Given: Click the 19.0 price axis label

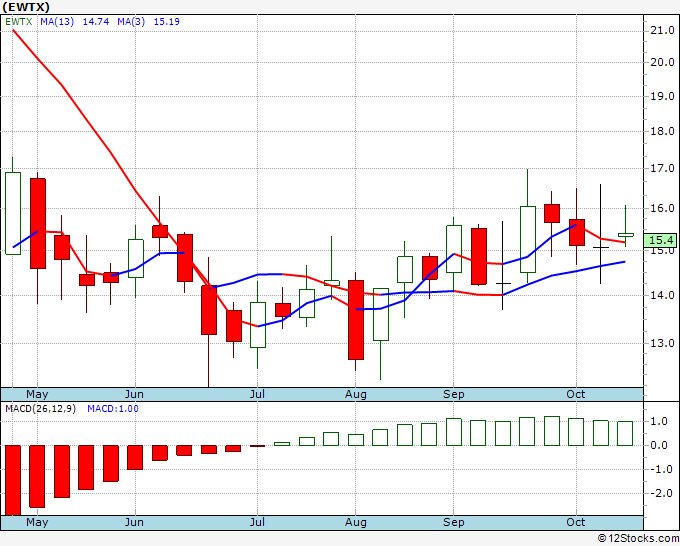Looking at the screenshot, I should coord(662,96).
